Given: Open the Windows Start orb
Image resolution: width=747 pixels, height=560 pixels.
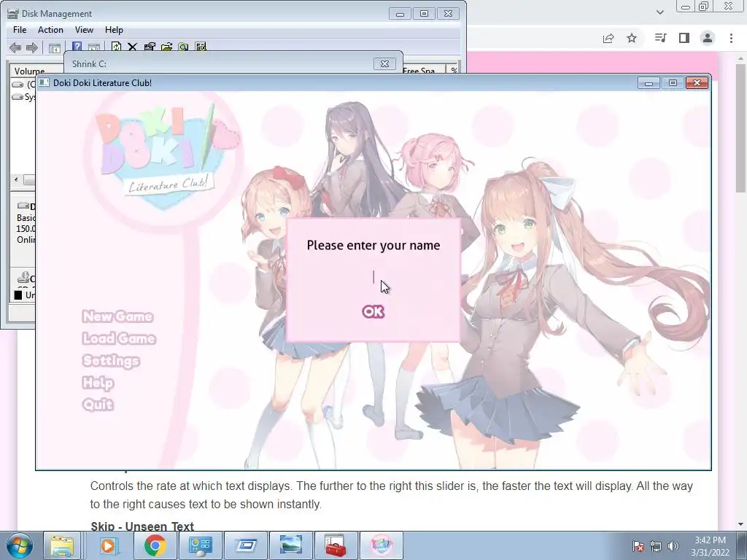Looking at the screenshot, I should 20,545.
